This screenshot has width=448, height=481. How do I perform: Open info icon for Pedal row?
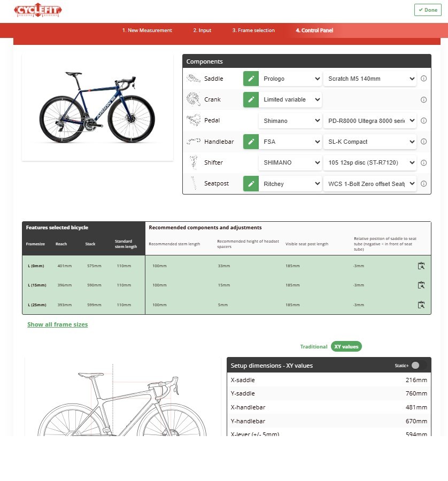[x=423, y=121]
